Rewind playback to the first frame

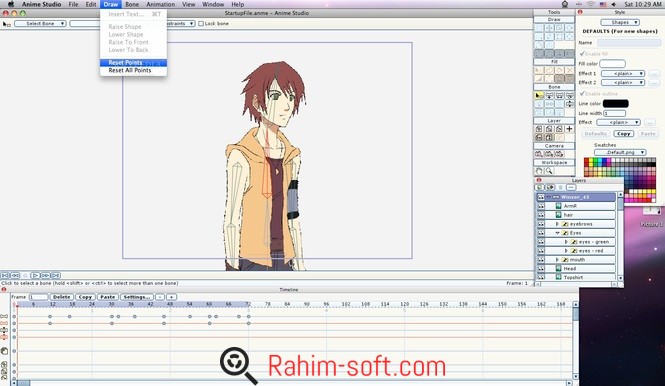pos(5,275)
